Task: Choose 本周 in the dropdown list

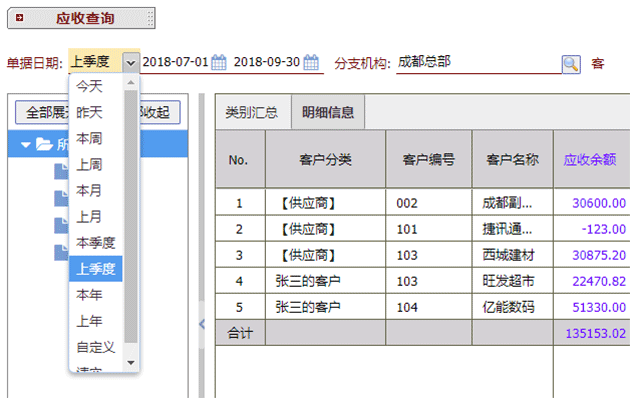Action: (x=96, y=138)
